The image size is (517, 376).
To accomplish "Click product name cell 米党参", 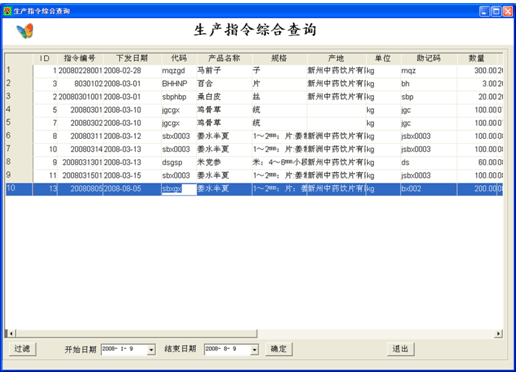I will pyautogui.click(x=224, y=162).
